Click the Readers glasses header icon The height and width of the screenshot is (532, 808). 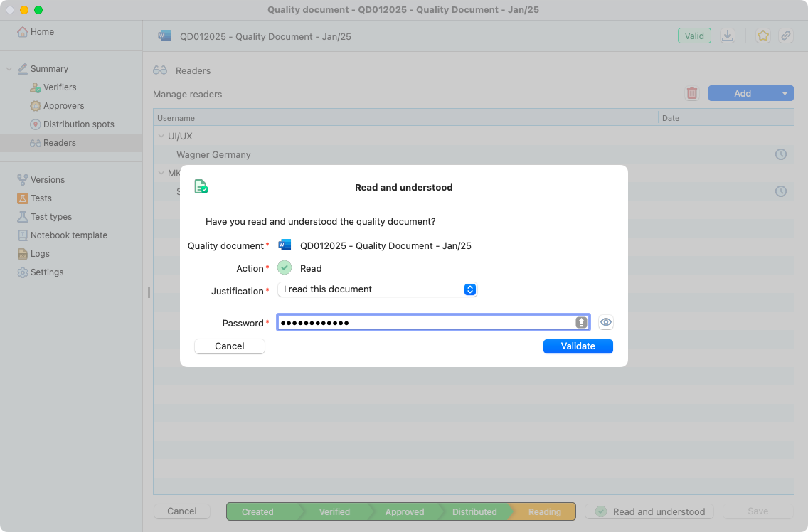click(x=160, y=70)
